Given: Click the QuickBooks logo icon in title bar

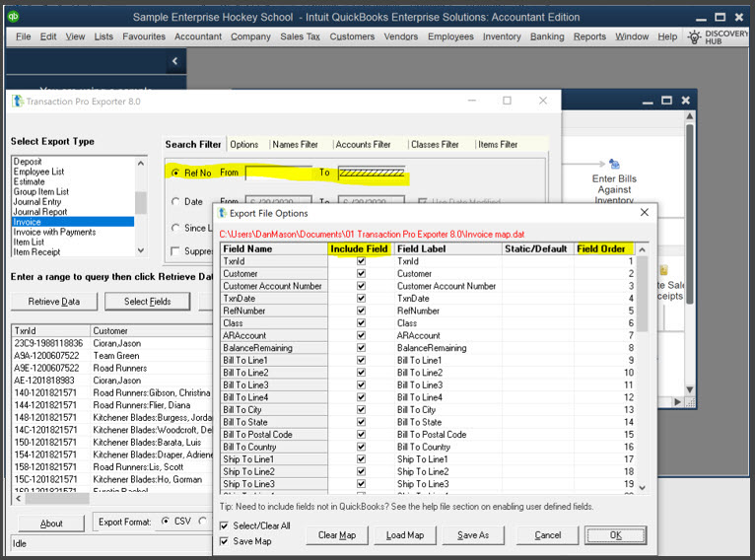Looking at the screenshot, I should click(13, 17).
